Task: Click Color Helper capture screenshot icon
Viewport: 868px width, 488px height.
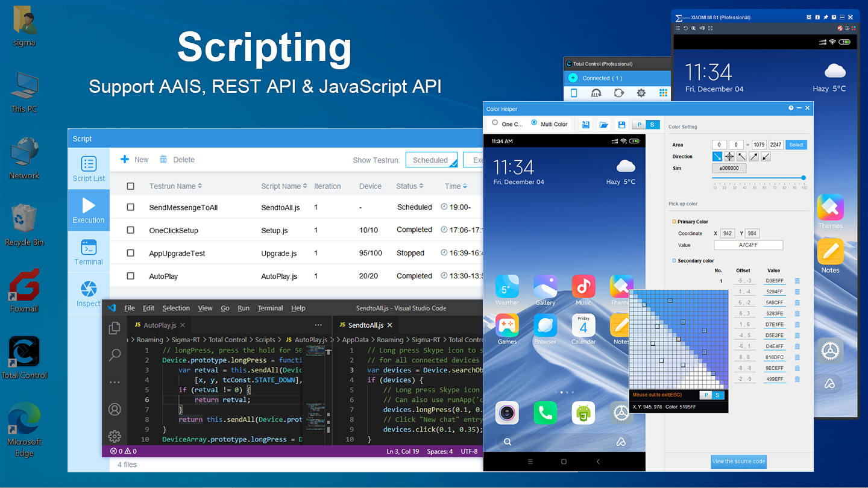Action: 585,125
